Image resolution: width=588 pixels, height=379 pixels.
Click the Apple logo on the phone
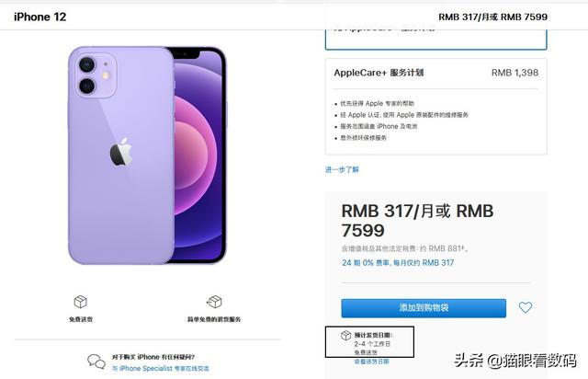pos(120,152)
